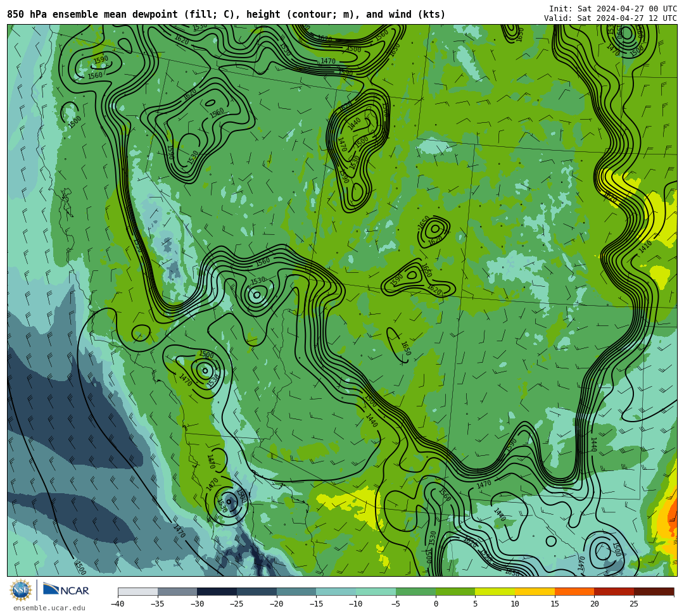Pick the amber 10 to 15 colorbar swatch
The height and width of the screenshot is (616, 684).
tap(535, 591)
